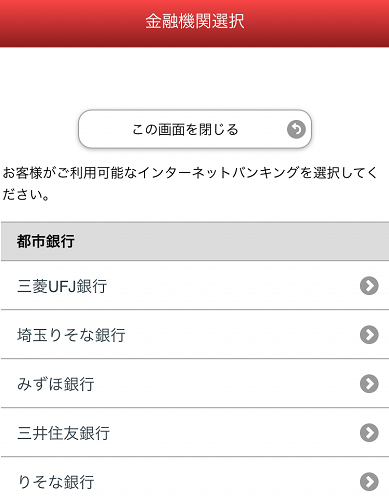
Task: Choose the 埼玉りそな銀行 bank name
Action: [x=71, y=335]
